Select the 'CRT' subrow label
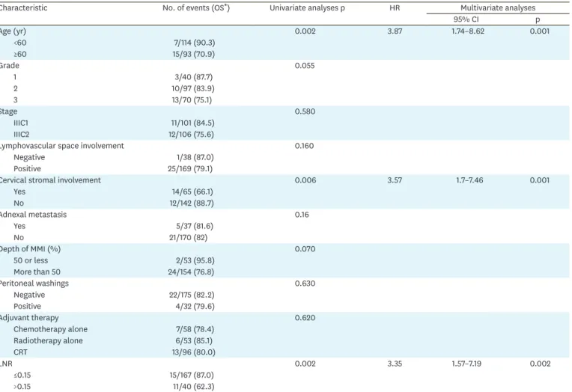572x392 pixels. [x=20, y=352]
